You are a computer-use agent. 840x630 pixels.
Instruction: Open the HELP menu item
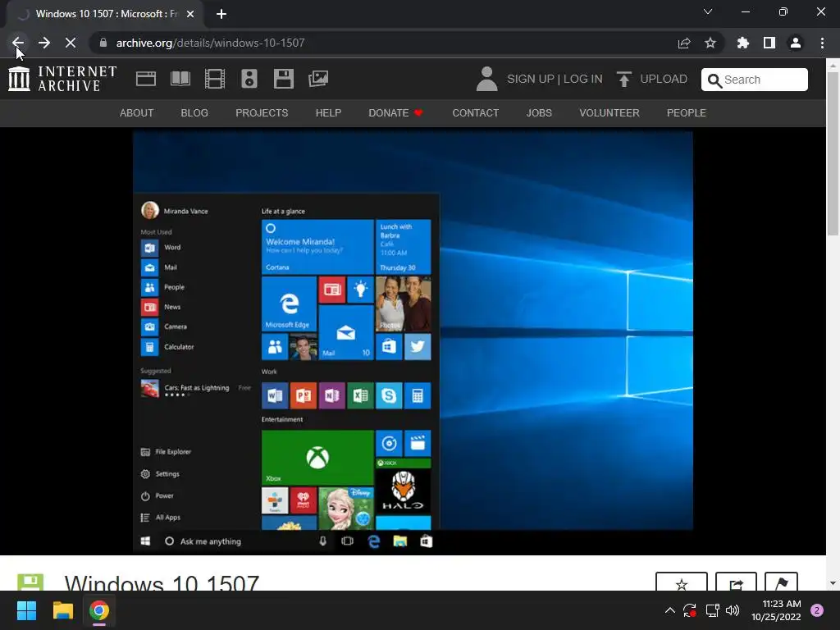pos(328,113)
